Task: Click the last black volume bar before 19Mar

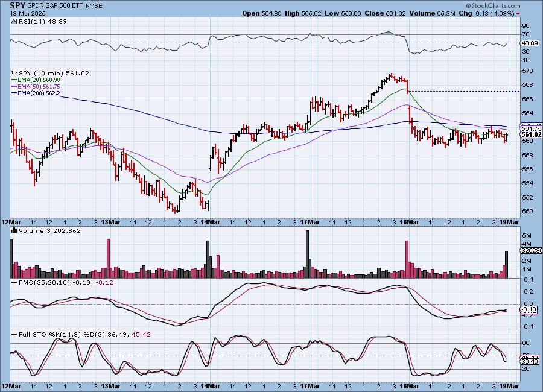Action: (x=507, y=265)
